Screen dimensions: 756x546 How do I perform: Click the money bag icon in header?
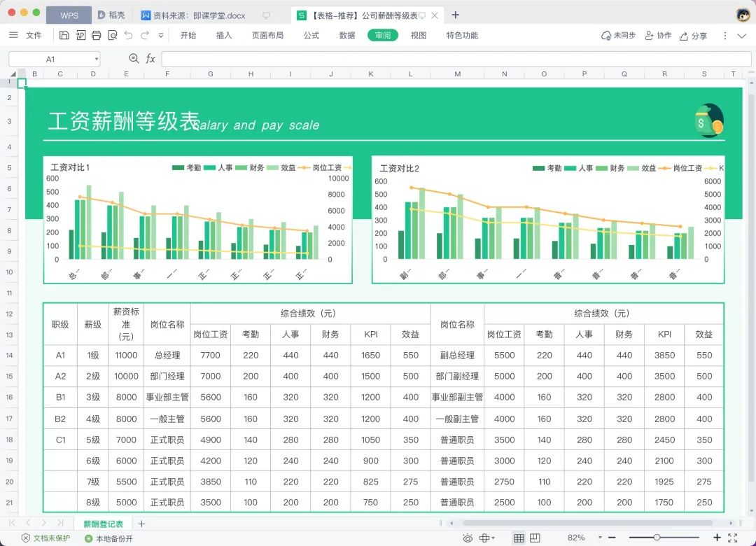coord(708,120)
